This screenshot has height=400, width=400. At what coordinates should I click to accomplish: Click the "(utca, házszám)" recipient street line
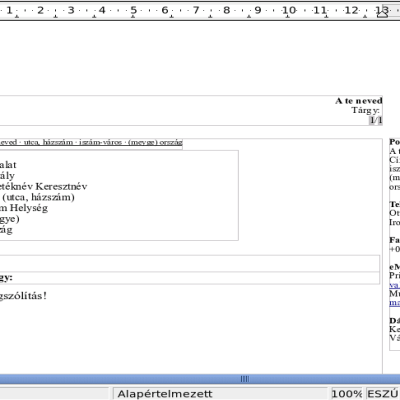(x=38, y=197)
